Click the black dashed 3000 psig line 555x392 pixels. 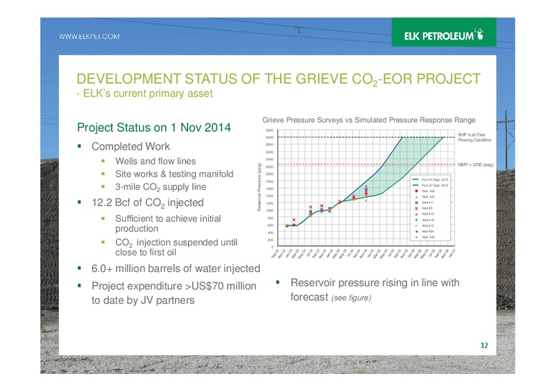pos(366,137)
